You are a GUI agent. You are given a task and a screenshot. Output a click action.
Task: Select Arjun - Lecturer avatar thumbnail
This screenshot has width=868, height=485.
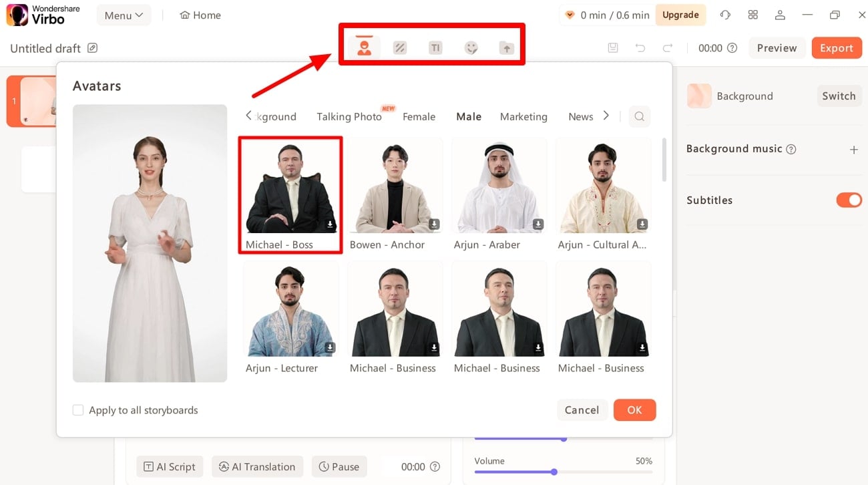pyautogui.click(x=291, y=309)
